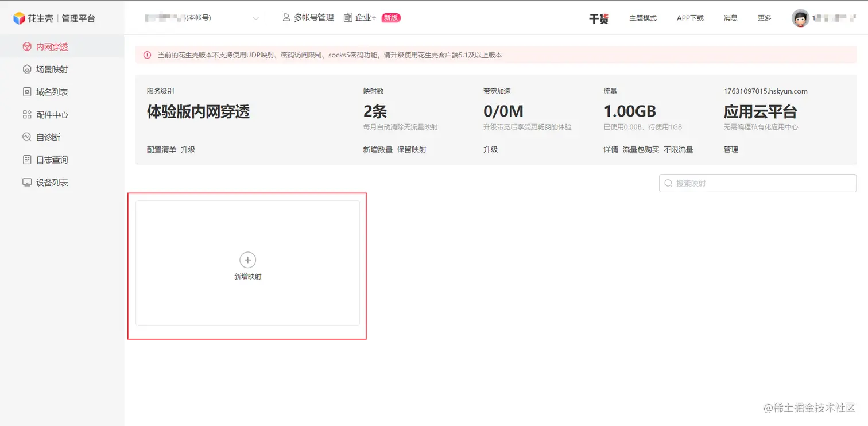This screenshot has height=426, width=868.
Task: Click the 内网穿透 cube icon
Action: click(27, 47)
